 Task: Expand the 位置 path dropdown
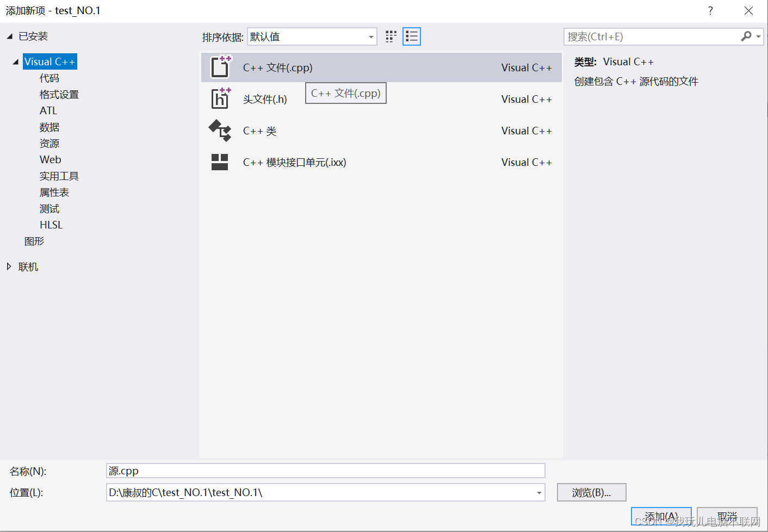538,493
